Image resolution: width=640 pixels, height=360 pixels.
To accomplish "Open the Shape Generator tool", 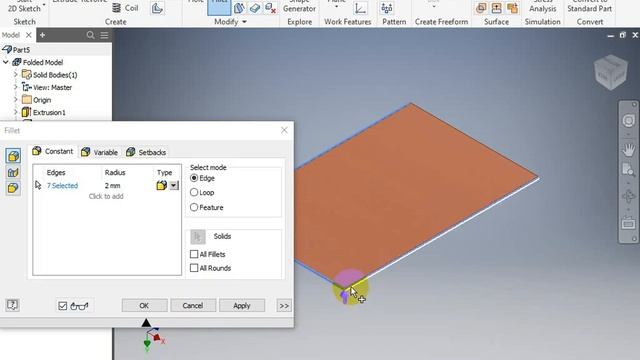I will [x=299, y=6].
